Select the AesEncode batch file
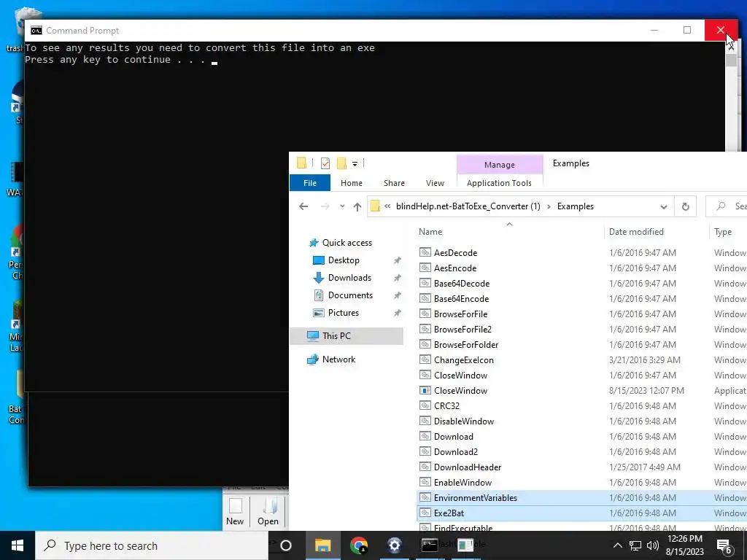Screen dimensions: 747x560 point(454,268)
